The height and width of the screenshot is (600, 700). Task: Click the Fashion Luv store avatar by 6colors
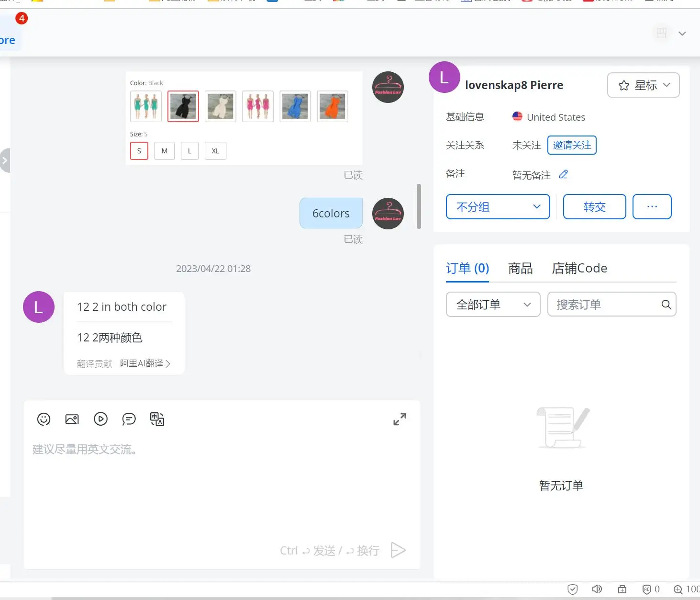[x=388, y=214]
